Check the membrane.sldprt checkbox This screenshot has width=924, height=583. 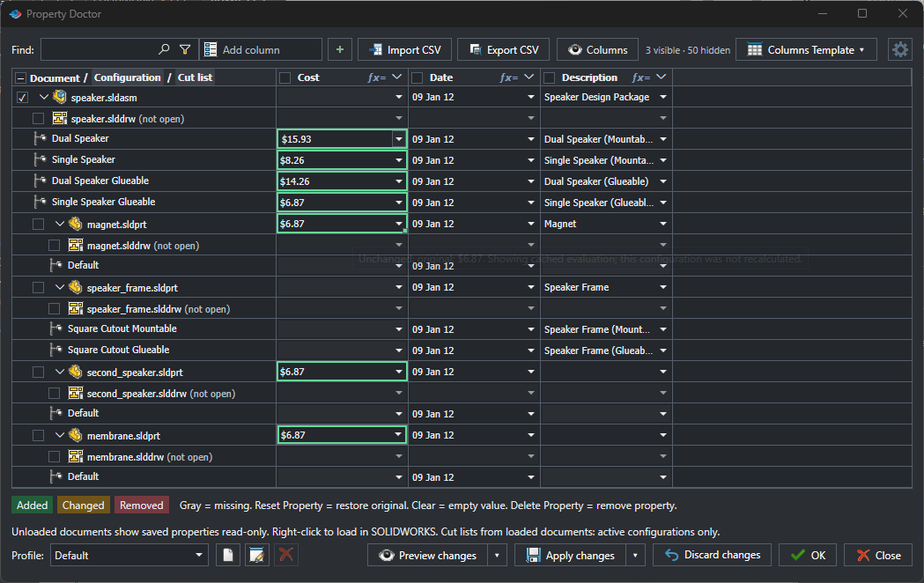pyautogui.click(x=38, y=435)
